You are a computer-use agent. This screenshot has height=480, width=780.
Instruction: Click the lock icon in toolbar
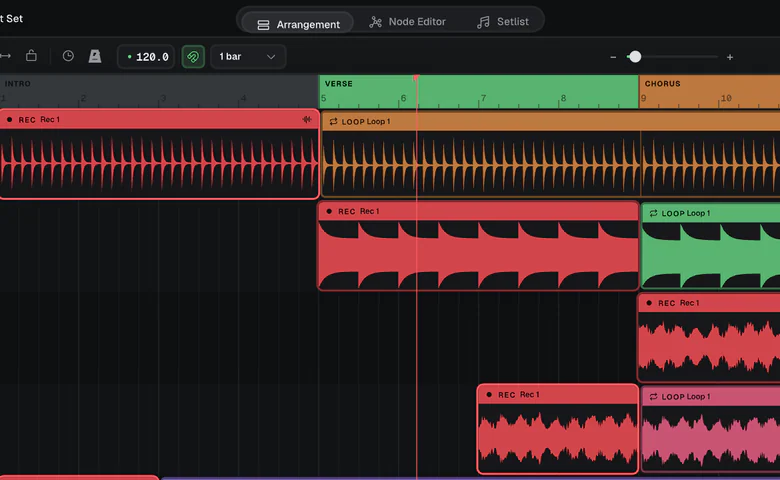31,56
